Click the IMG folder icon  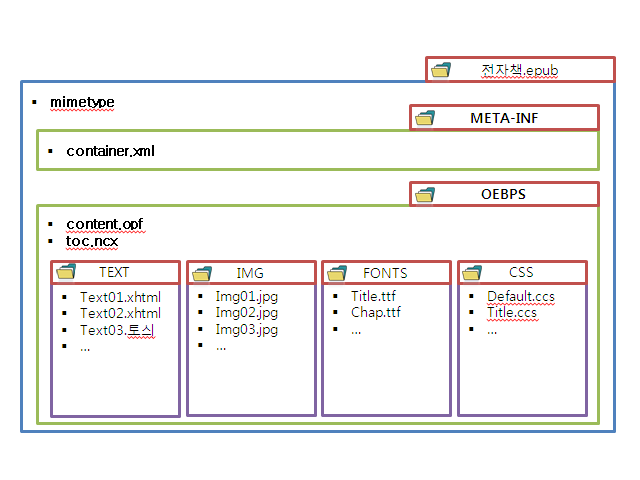[x=202, y=273]
